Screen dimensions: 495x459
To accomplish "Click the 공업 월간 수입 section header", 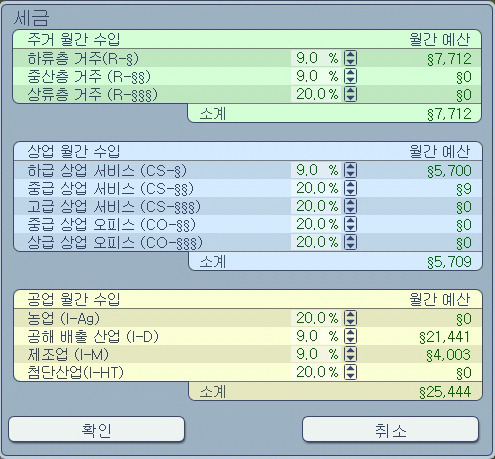I will (73, 299).
